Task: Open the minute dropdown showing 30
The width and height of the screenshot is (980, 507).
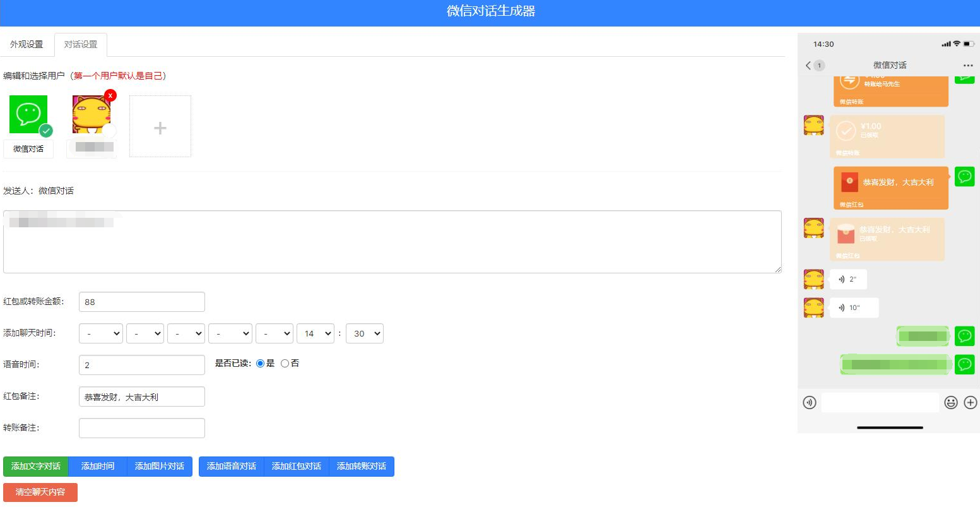Action: click(365, 333)
